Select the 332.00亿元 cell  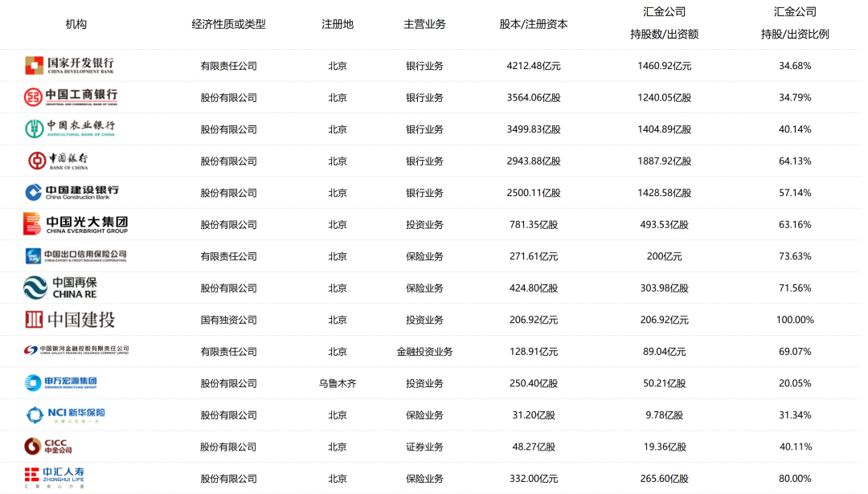(534, 479)
